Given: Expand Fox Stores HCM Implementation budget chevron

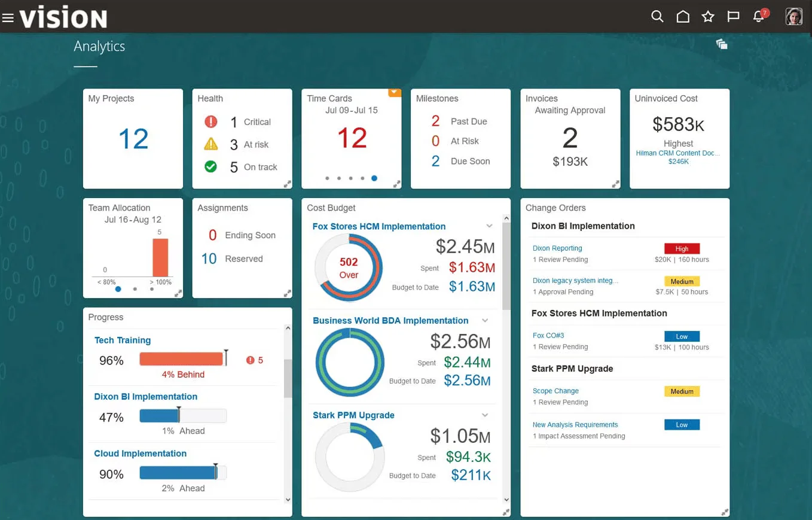Looking at the screenshot, I should tap(489, 226).
